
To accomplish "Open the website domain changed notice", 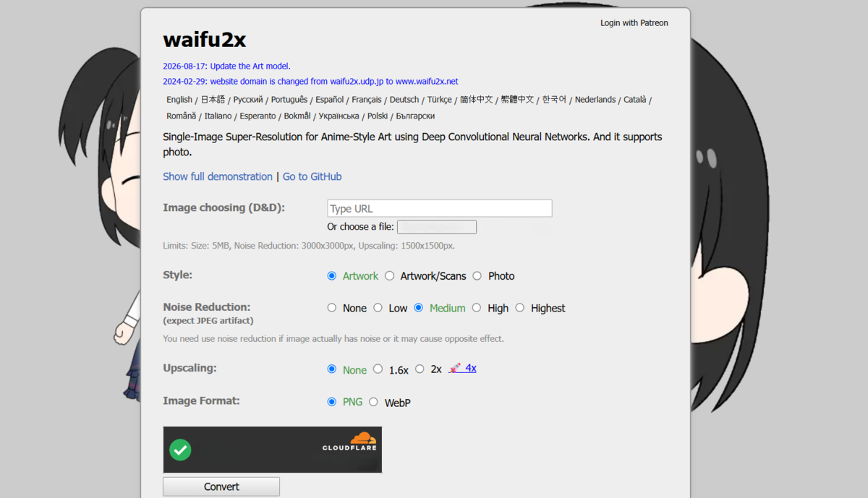I will [x=310, y=82].
